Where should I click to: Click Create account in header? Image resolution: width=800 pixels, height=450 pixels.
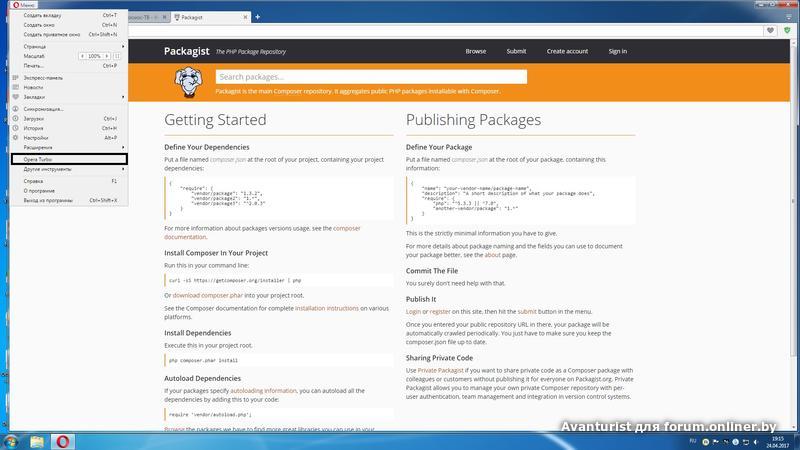pos(567,51)
